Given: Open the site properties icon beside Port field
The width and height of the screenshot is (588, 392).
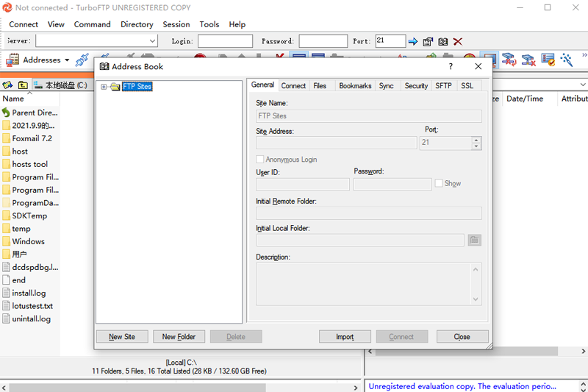Looking at the screenshot, I should tap(428, 41).
